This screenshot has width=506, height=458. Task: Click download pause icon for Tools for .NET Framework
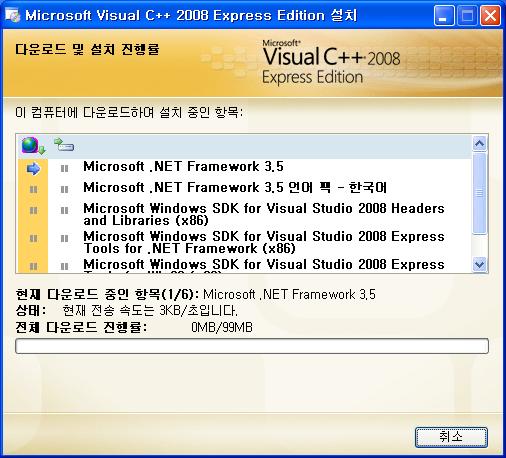point(33,239)
